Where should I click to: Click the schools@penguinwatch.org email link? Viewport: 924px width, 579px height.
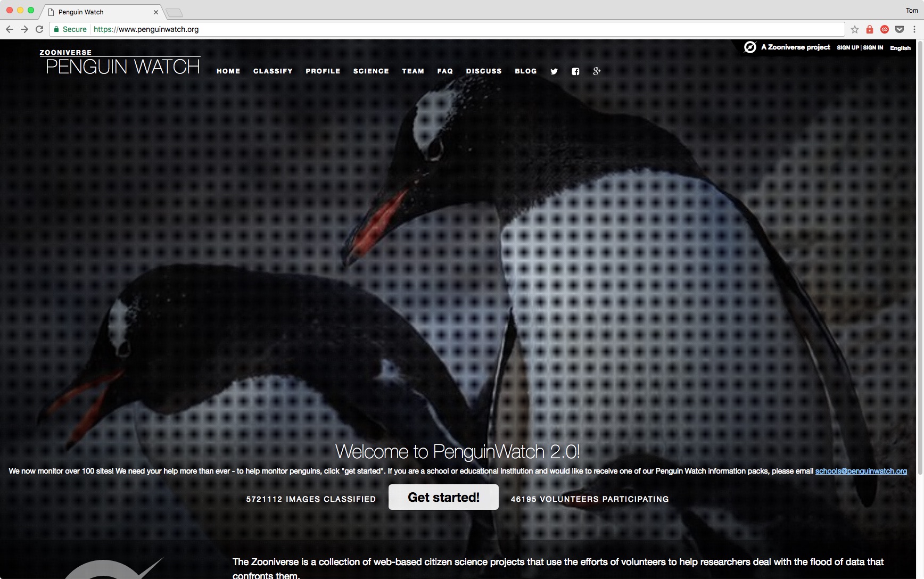point(861,471)
